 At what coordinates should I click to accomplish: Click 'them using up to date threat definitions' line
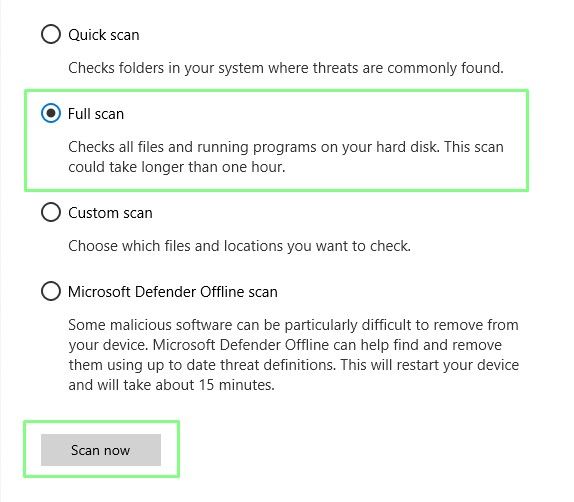coord(201,365)
